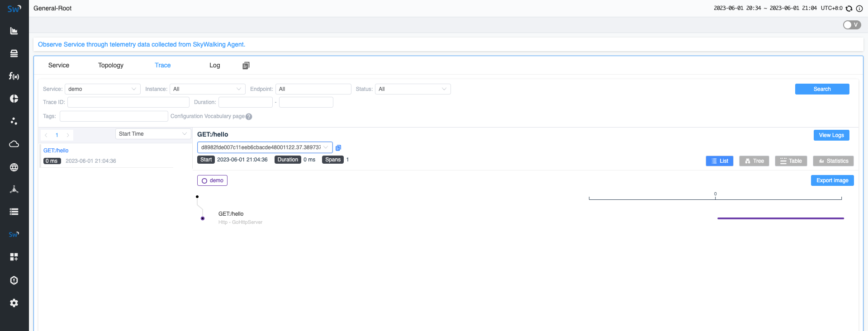The width and height of the screenshot is (868, 331).
Task: Switch to the Topology tab
Action: pyautogui.click(x=111, y=65)
